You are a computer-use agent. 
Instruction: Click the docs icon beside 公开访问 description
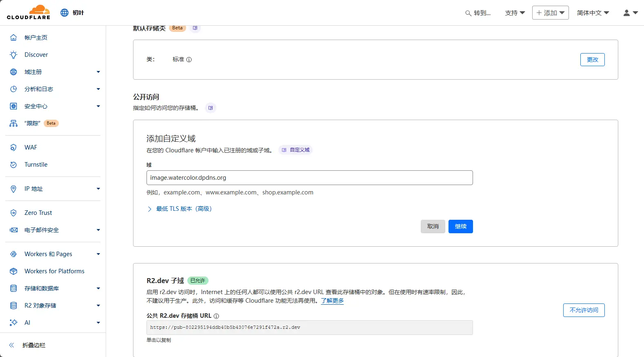point(211,108)
